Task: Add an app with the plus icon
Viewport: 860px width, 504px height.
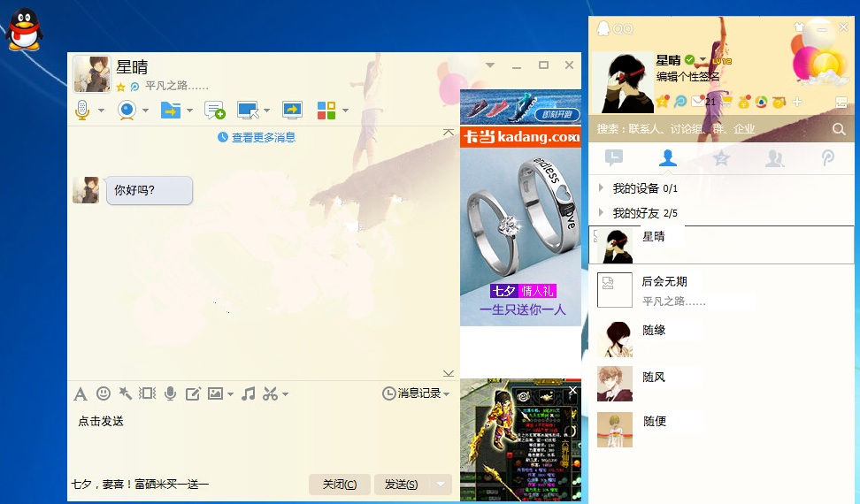Action: [x=797, y=102]
